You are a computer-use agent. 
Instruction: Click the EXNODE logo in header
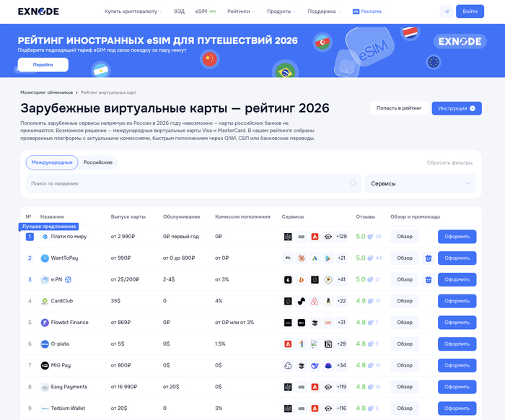point(38,12)
